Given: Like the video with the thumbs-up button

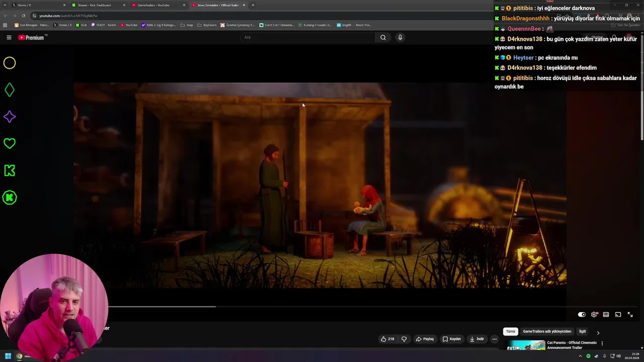Looking at the screenshot, I should click(387, 339).
